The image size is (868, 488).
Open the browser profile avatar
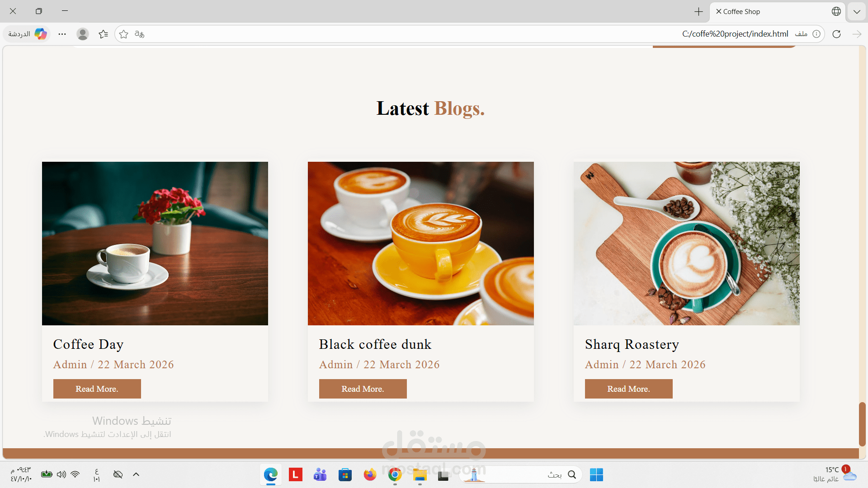[82, 34]
